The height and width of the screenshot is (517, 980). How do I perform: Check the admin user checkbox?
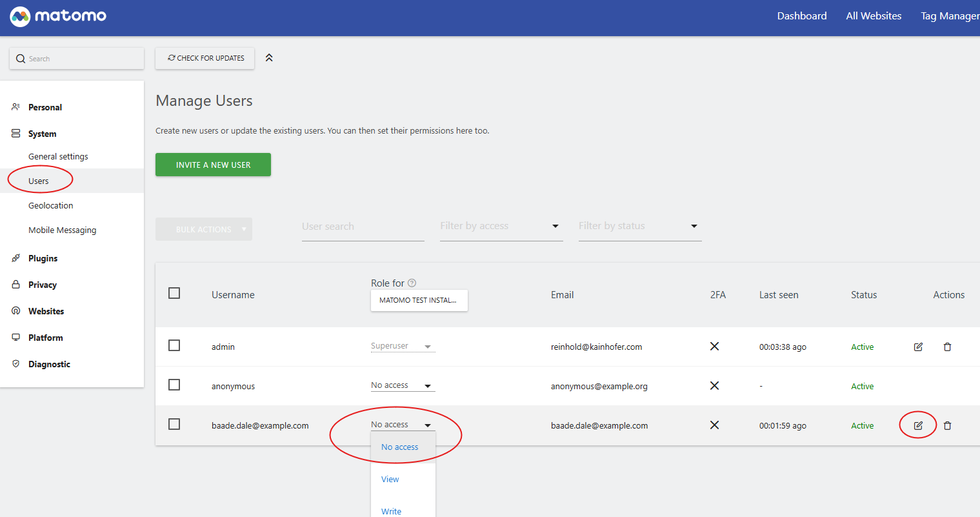(174, 345)
